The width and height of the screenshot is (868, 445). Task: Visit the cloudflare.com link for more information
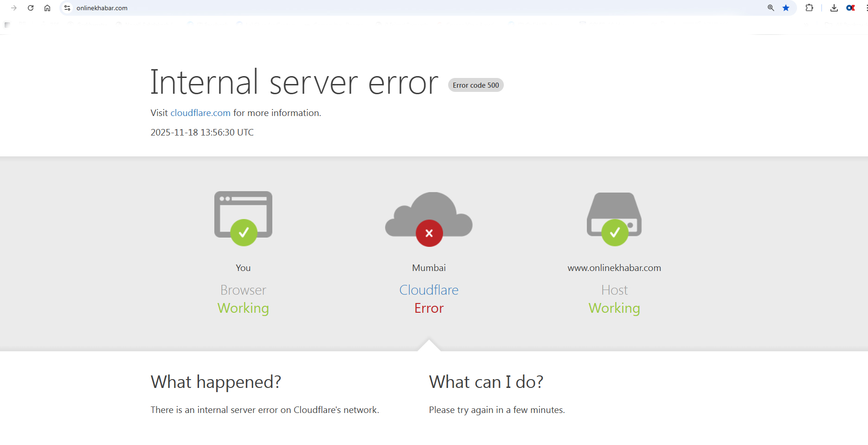200,113
